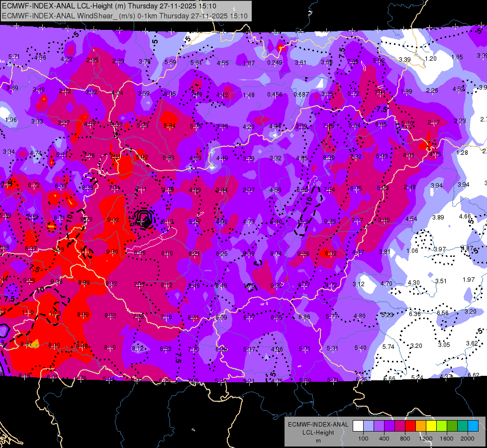Click the grid value 2.17
487x448 pixels.
(434, 122)
